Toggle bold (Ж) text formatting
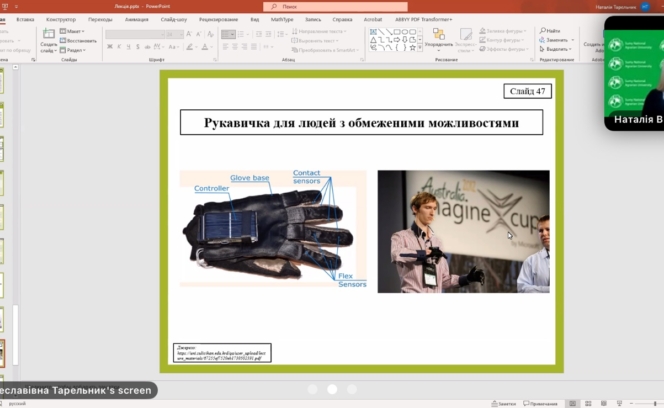The image size is (664, 408). pyautogui.click(x=109, y=48)
